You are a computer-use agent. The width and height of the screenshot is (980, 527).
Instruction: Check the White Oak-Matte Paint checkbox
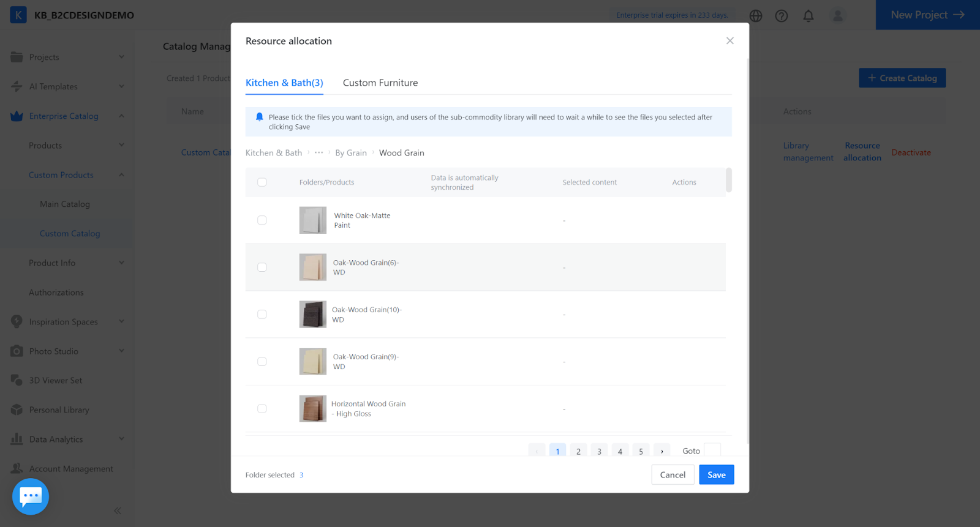(262, 220)
